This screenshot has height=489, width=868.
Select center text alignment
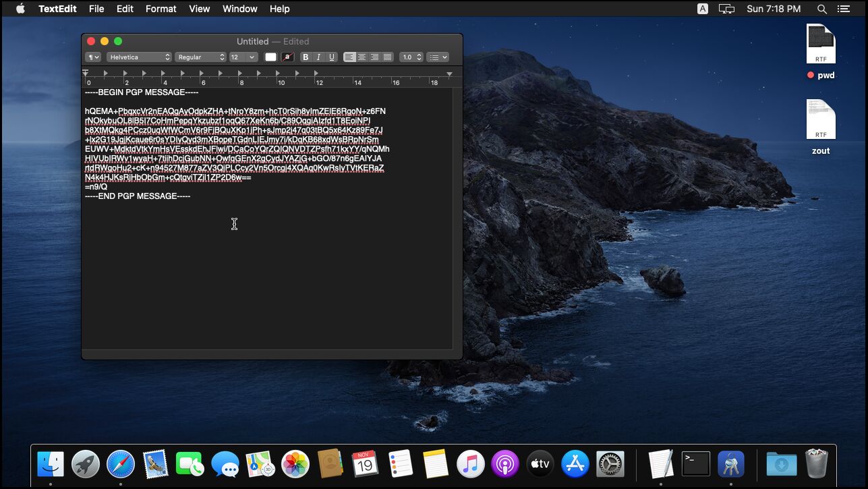(x=362, y=57)
